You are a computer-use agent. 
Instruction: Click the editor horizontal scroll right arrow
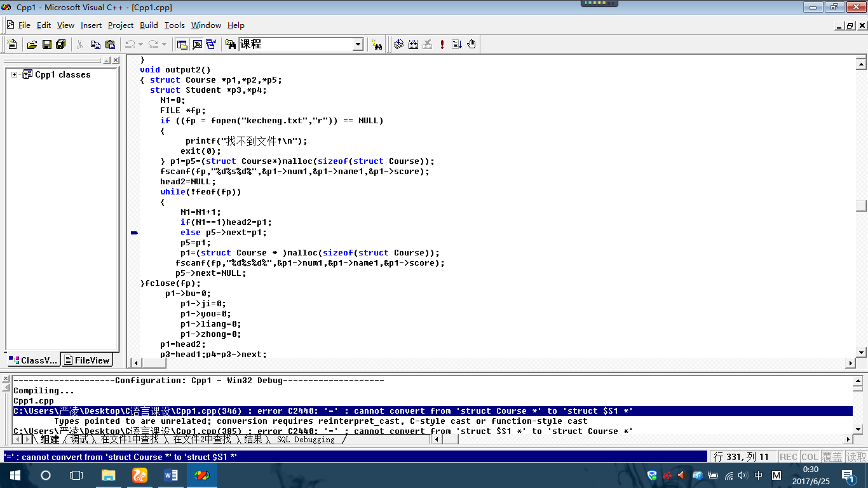click(850, 363)
